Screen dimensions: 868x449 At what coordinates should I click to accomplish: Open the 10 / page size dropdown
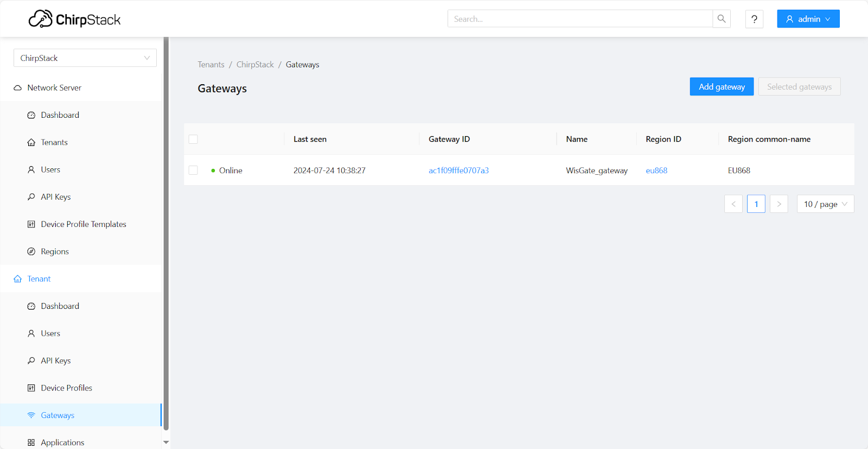825,204
